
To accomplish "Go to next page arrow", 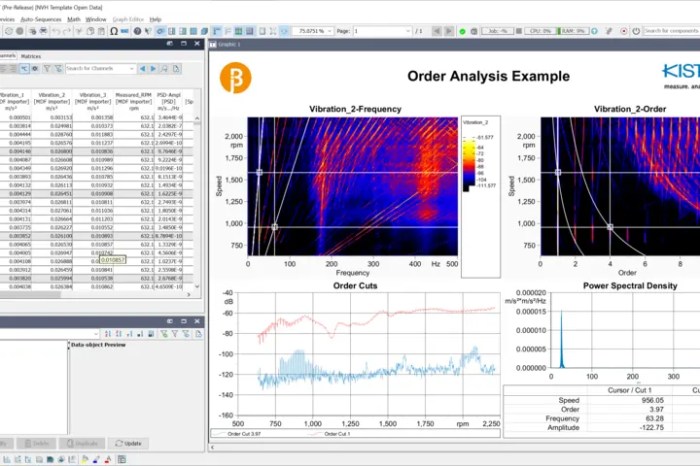I will (449, 31).
